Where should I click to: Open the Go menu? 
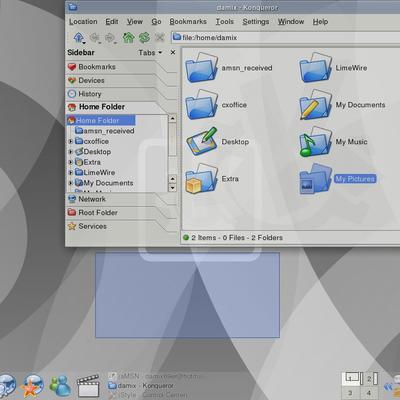pyautogui.click(x=156, y=22)
